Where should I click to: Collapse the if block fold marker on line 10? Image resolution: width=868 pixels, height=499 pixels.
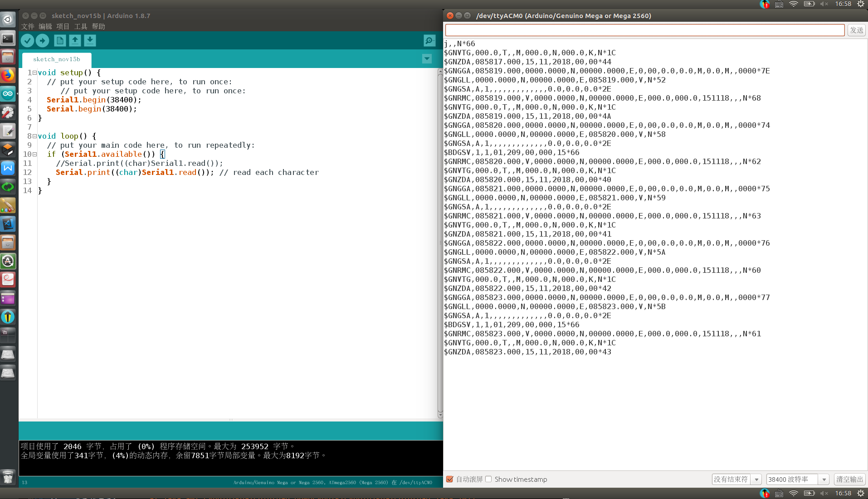tap(34, 154)
